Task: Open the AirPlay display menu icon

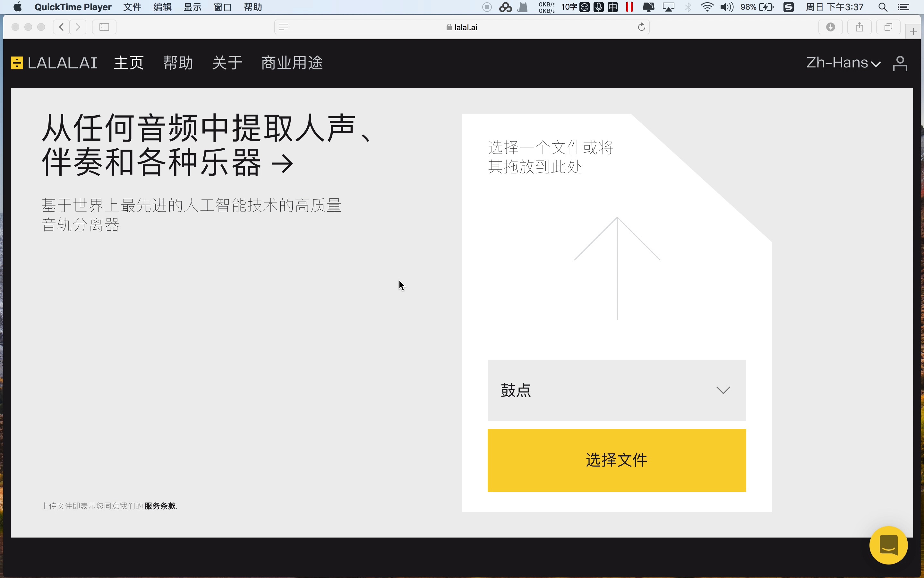Action: (x=669, y=7)
